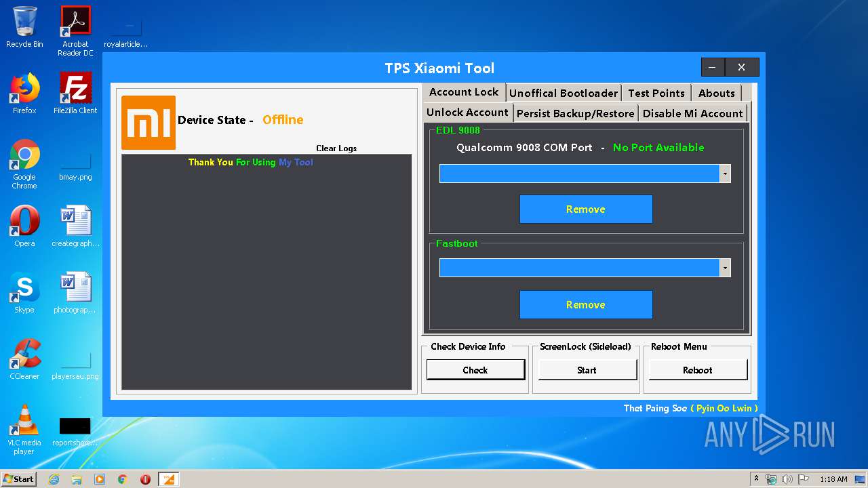Open VLC media player shortcut
Screen dimensions: 868x488
point(24,430)
